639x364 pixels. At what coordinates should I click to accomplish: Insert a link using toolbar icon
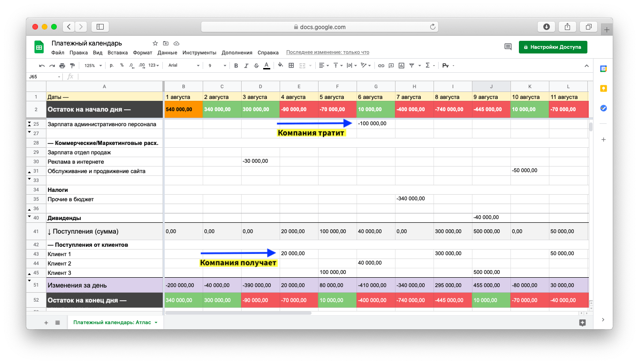[x=381, y=66]
